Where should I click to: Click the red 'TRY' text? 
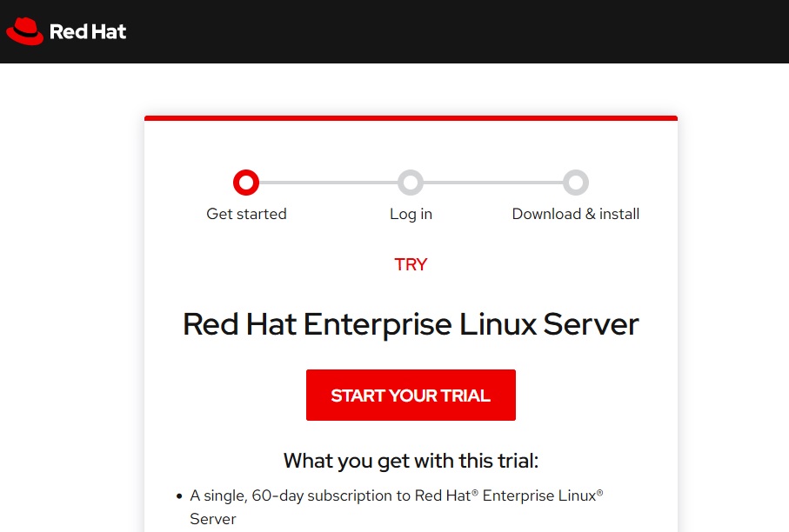[411, 264]
